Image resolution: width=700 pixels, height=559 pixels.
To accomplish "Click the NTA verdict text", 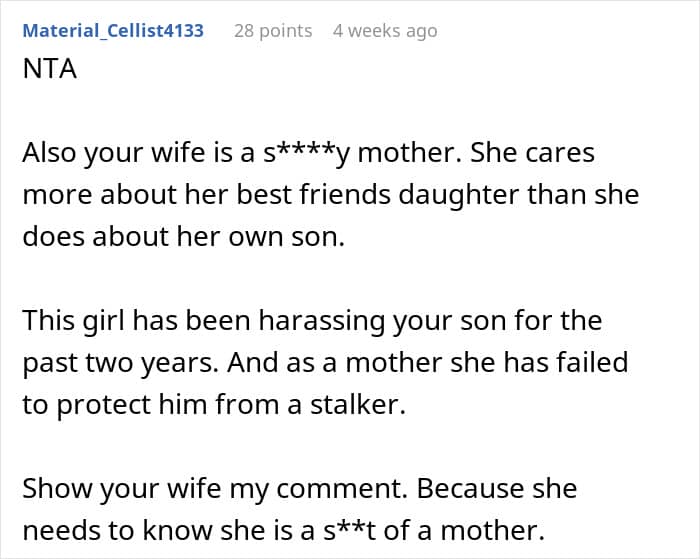I will 49,72.
